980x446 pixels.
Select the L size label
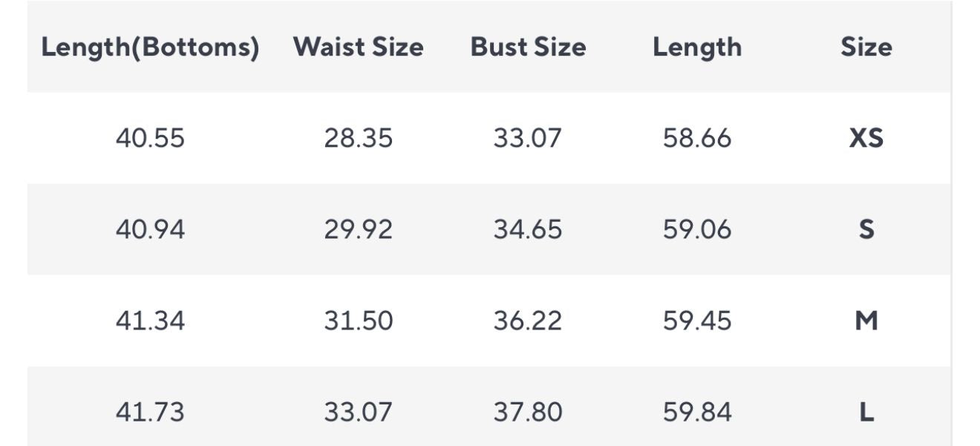866,412
